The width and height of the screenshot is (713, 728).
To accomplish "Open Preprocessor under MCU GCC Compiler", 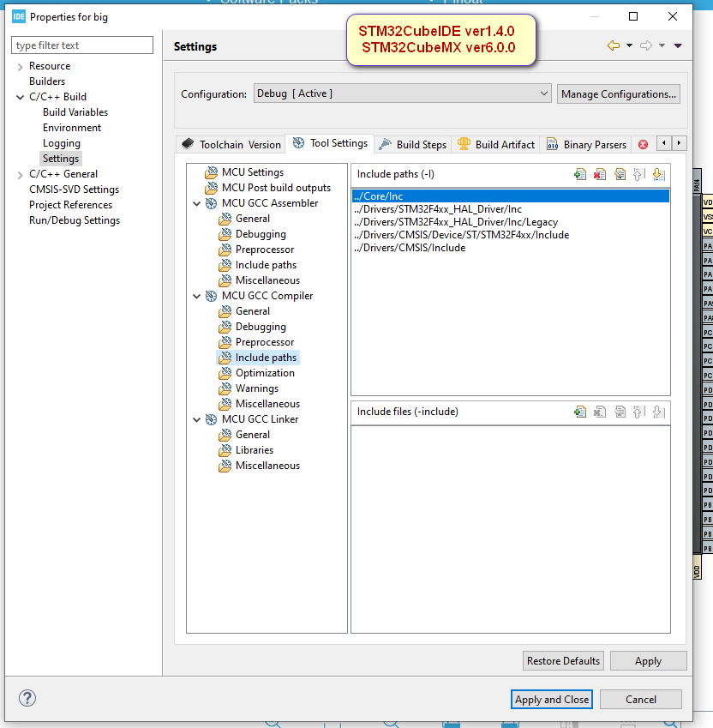I will (265, 342).
